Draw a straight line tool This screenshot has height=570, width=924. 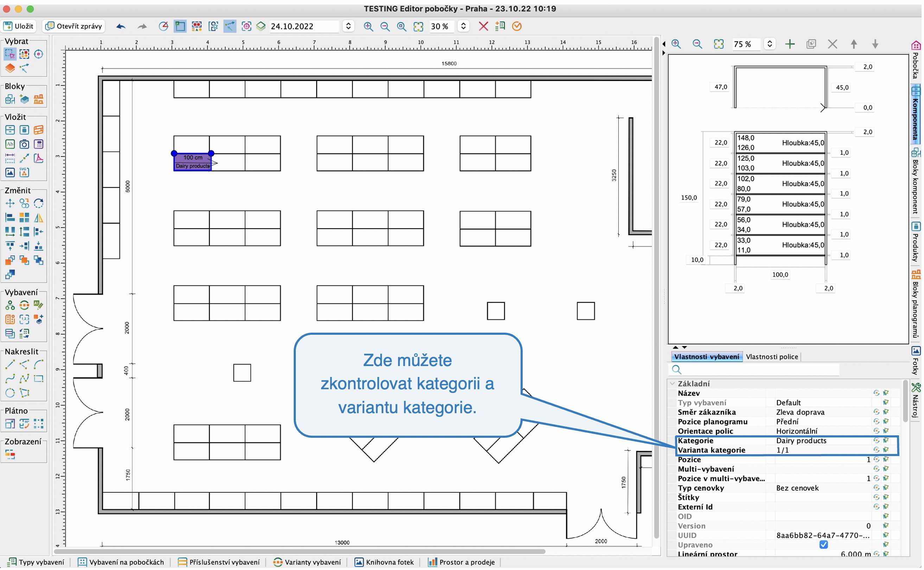pos(10,365)
